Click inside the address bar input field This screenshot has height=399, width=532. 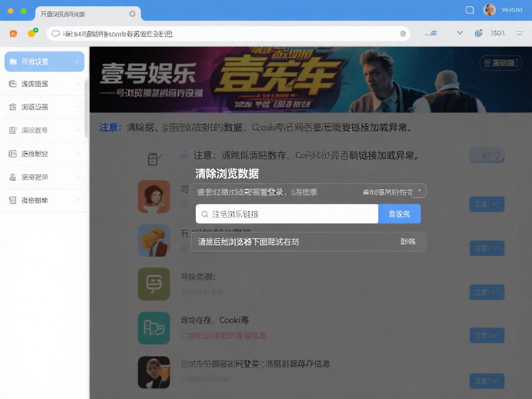tap(208, 33)
